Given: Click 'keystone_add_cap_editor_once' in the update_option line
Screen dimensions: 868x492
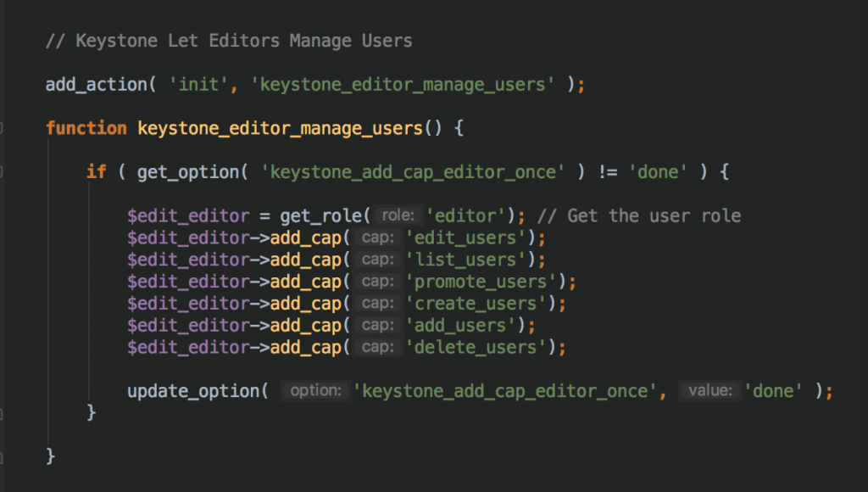Looking at the screenshot, I should click(505, 391).
